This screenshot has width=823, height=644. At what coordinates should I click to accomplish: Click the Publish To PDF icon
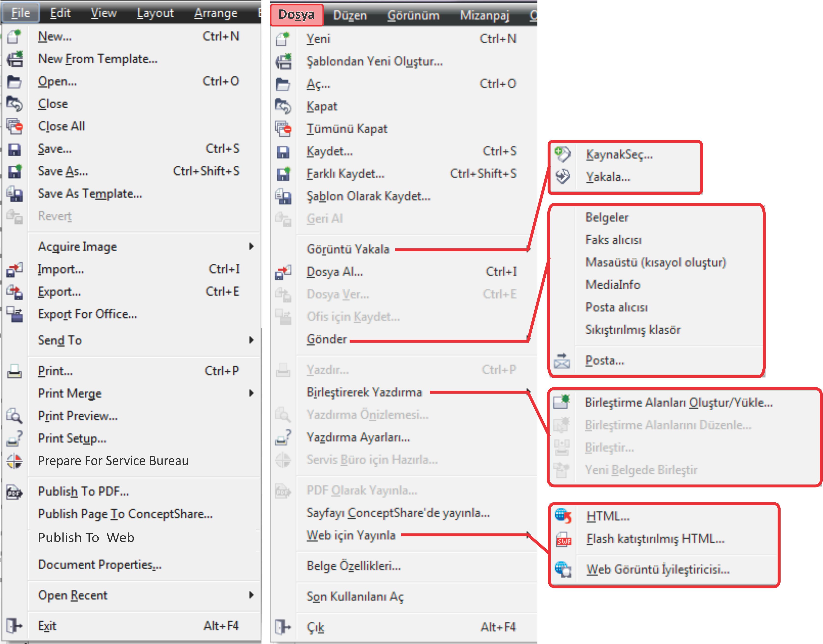coord(14,492)
